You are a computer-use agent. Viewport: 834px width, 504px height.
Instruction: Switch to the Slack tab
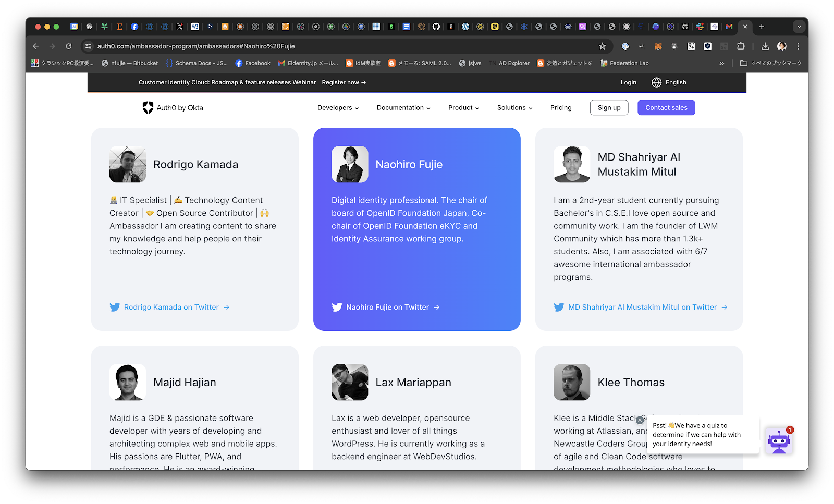700,27
